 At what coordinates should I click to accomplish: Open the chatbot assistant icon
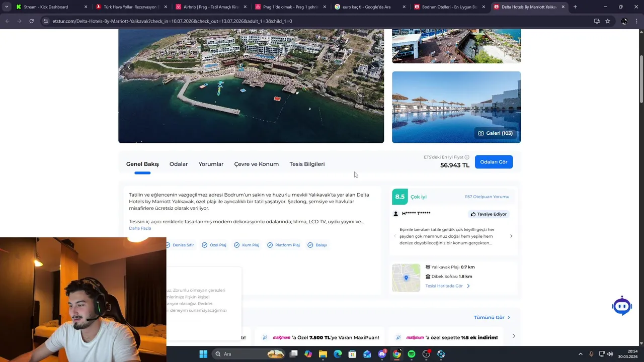(x=622, y=306)
